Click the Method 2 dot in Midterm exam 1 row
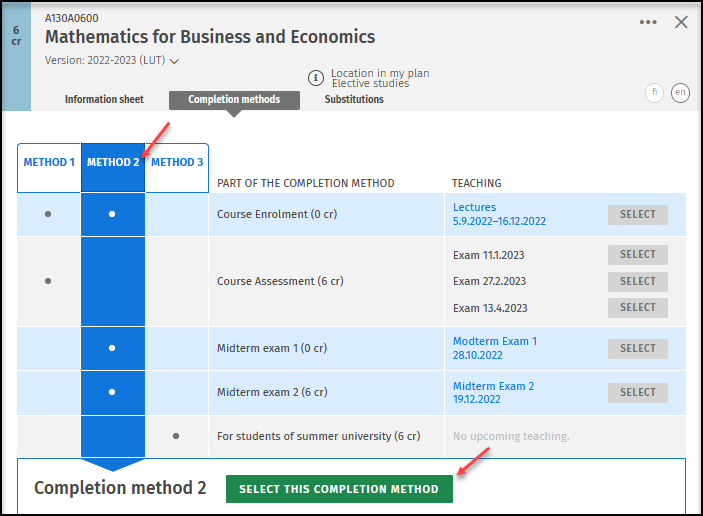Image resolution: width=703 pixels, height=516 pixels. pyautogui.click(x=112, y=348)
